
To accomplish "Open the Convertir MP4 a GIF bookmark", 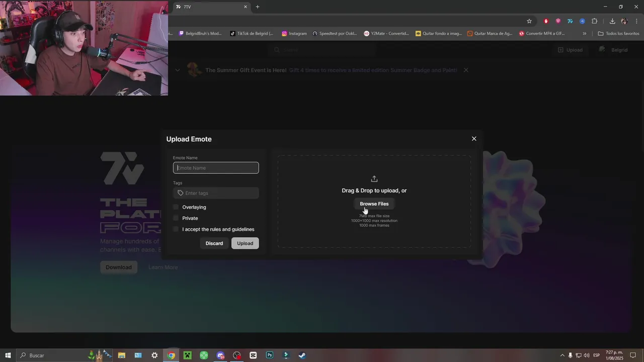I will click(542, 34).
